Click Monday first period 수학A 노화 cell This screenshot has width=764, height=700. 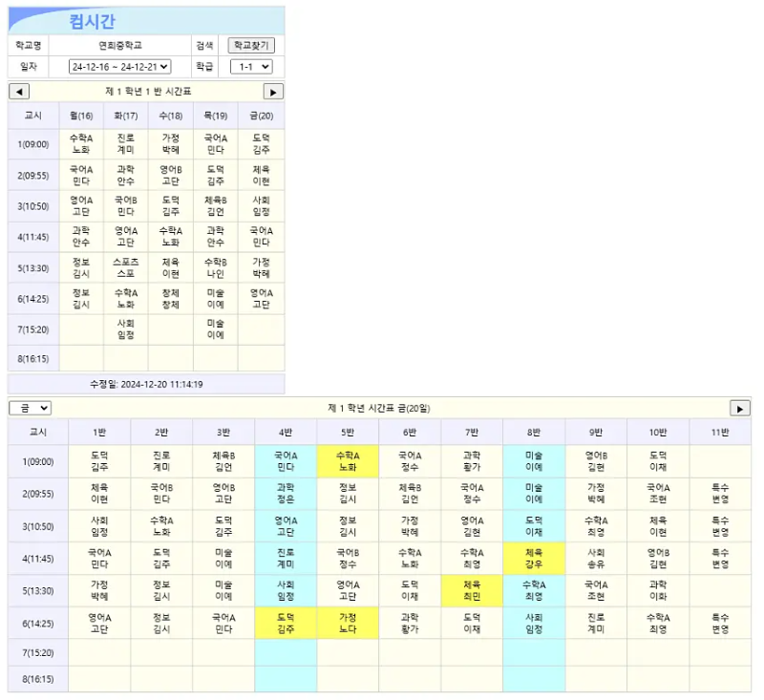pyautogui.click(x=80, y=144)
